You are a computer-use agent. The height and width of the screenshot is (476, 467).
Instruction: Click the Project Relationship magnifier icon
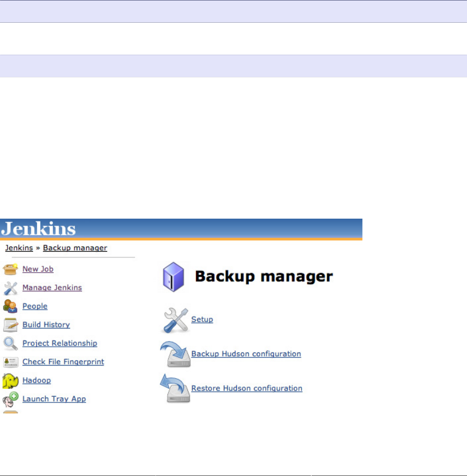[11, 343]
